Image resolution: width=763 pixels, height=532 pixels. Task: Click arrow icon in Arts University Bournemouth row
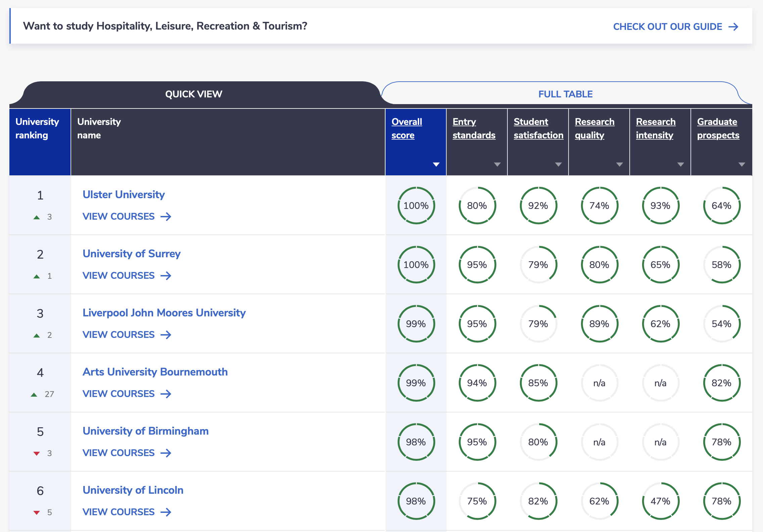click(x=166, y=394)
